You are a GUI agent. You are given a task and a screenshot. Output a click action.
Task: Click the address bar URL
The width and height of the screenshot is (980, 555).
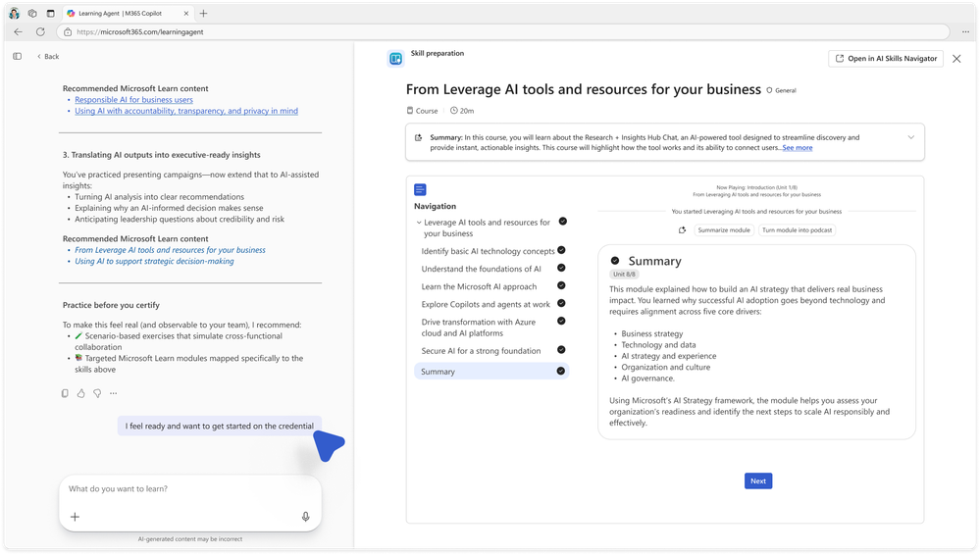coord(140,32)
